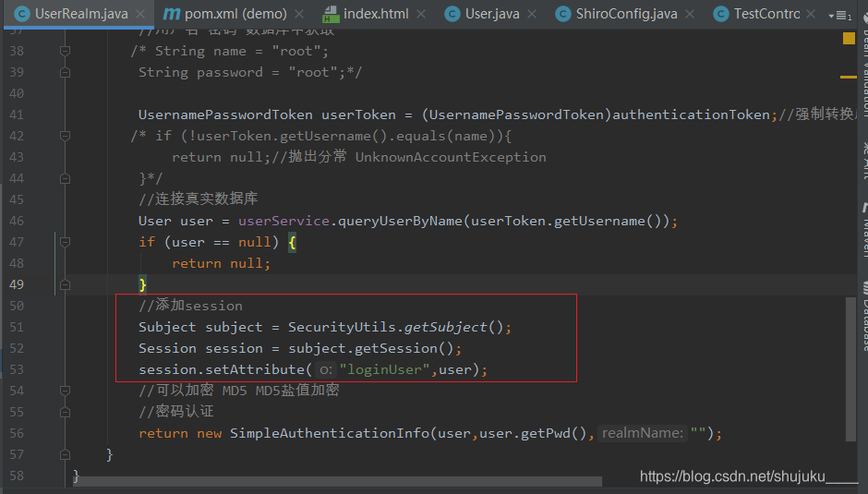Collapse the comment group at line 54

(x=65, y=391)
